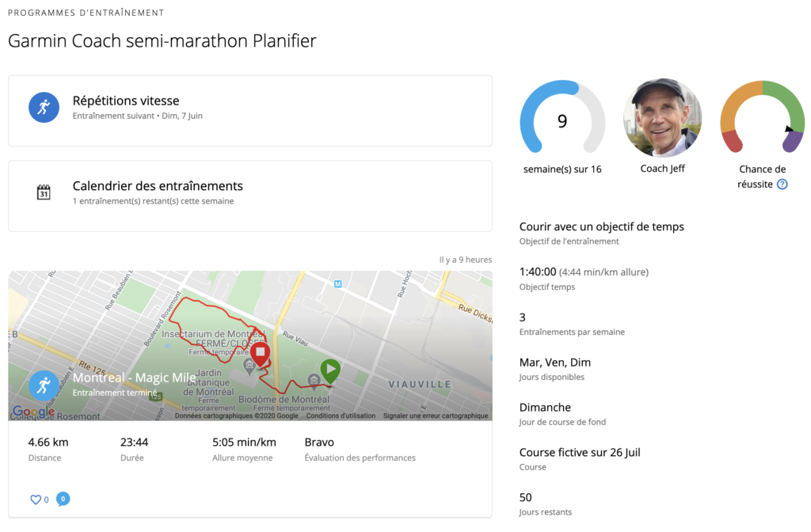This screenshot has height=532, width=811.
Task: Click the 50 Jours restants value
Action: pos(526,497)
